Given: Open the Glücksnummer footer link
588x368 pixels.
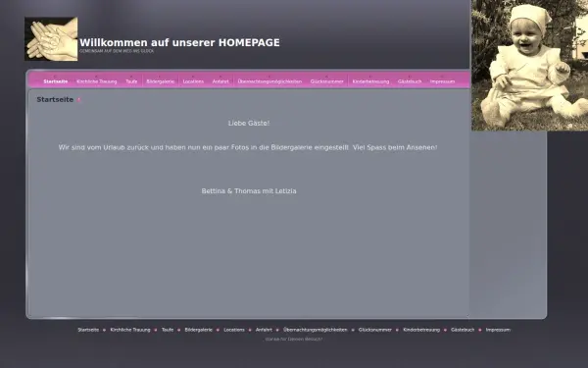Looking at the screenshot, I should pyautogui.click(x=375, y=330).
